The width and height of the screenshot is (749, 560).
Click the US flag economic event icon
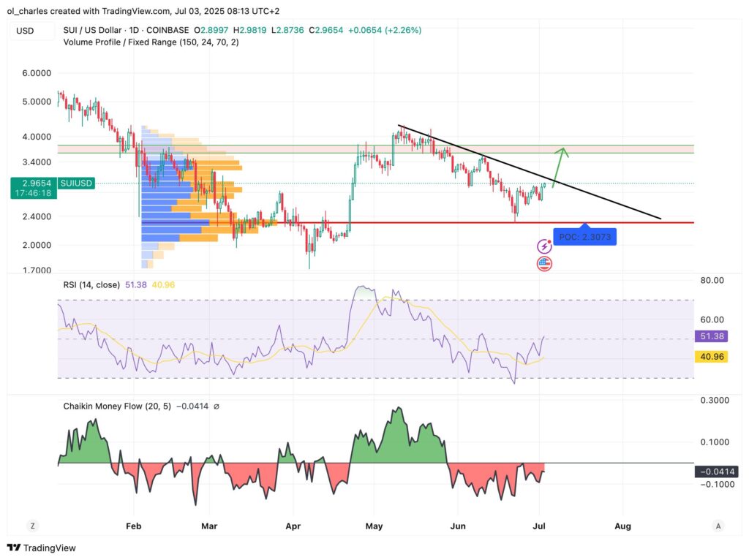point(544,264)
